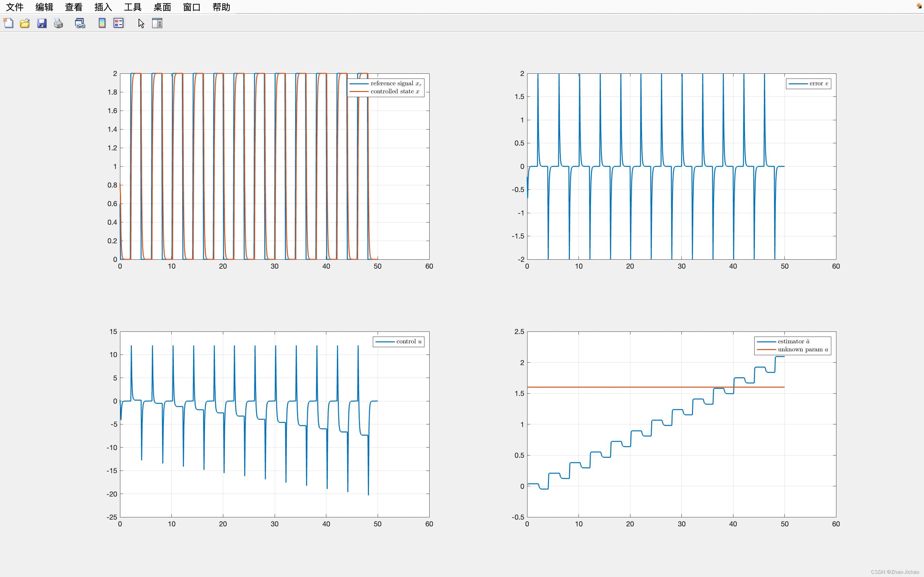Open the 桌面 menu

(162, 7)
